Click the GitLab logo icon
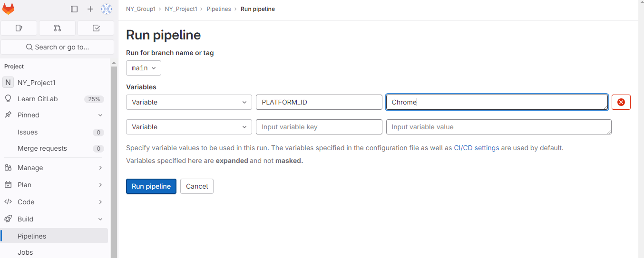This screenshot has width=644, height=258. pyautogui.click(x=9, y=9)
